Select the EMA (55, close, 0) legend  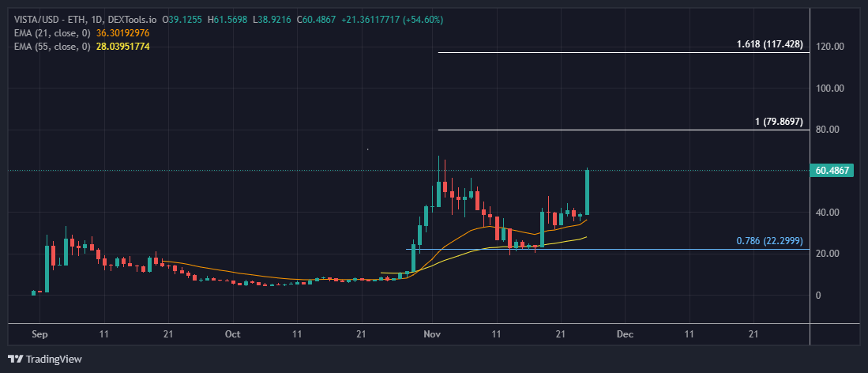point(52,47)
